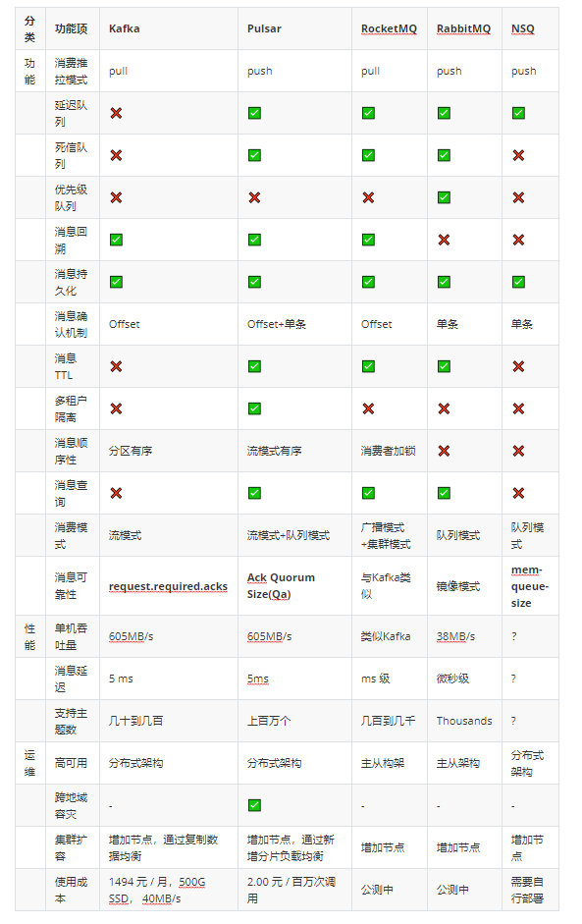Click the NSQ column header

pyautogui.click(x=522, y=28)
